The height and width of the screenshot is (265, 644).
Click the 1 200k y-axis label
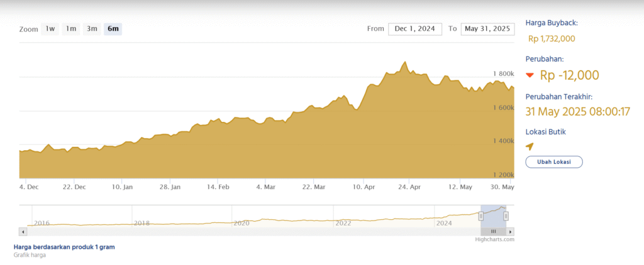504,175
